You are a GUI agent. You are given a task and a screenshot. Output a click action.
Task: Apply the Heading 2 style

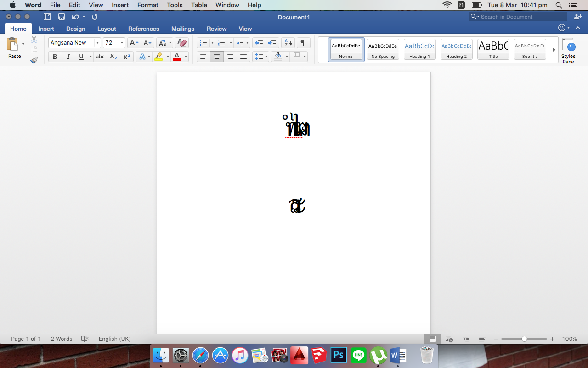[x=457, y=49]
